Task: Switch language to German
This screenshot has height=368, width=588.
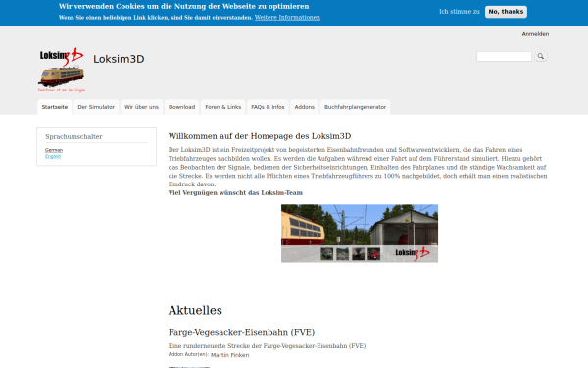Action: [x=54, y=150]
